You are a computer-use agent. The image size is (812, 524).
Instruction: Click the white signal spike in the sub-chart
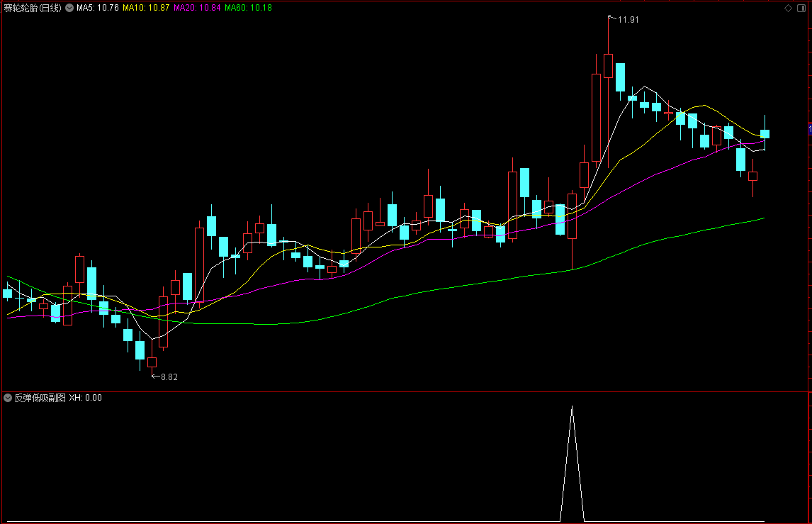pos(573,464)
